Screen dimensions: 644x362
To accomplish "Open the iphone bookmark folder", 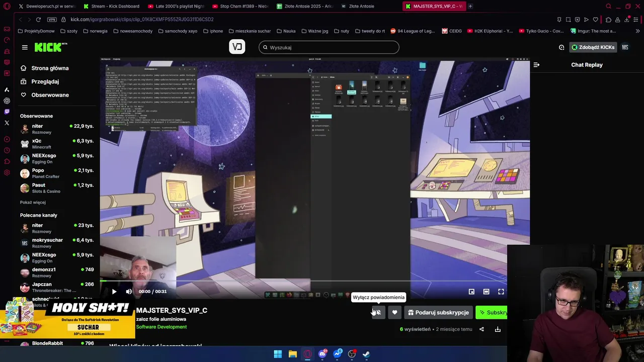I will [213, 31].
